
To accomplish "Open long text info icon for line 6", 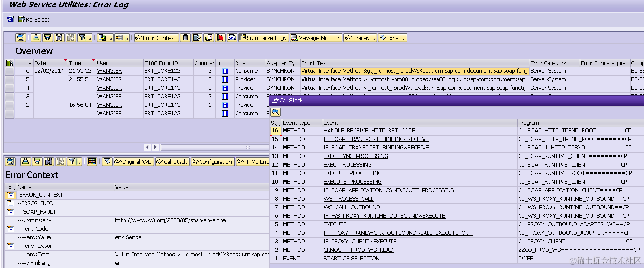I will (x=225, y=71).
